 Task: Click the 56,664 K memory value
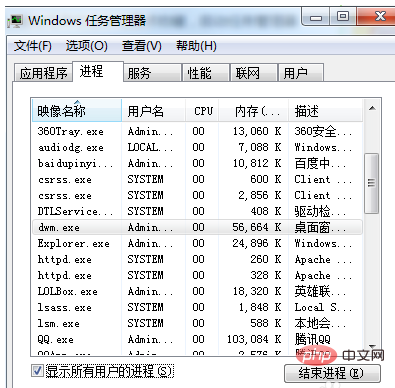point(257,227)
